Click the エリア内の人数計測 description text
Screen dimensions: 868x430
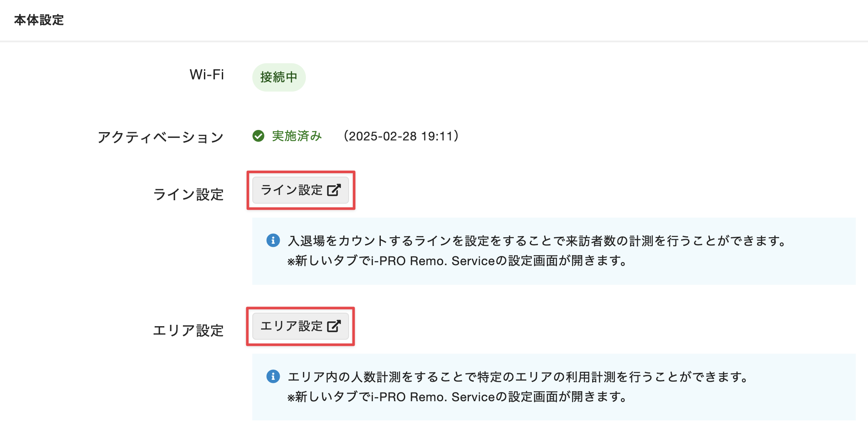pos(518,377)
